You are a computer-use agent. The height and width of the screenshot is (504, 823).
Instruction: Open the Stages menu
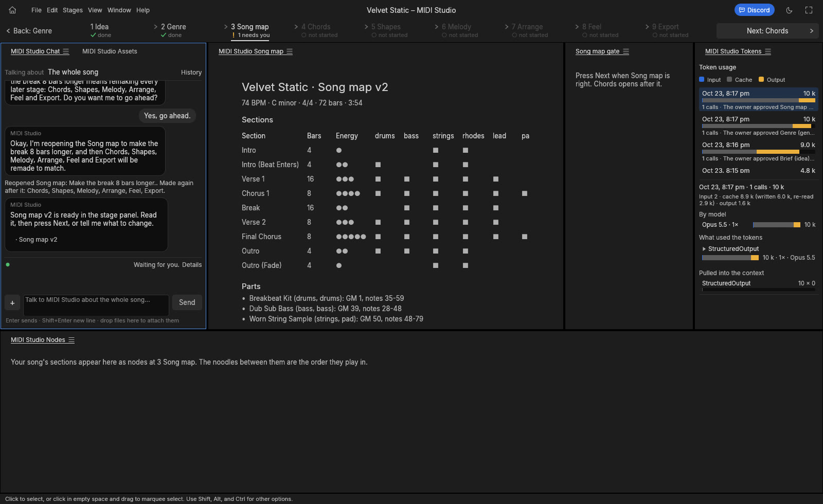[x=73, y=10]
